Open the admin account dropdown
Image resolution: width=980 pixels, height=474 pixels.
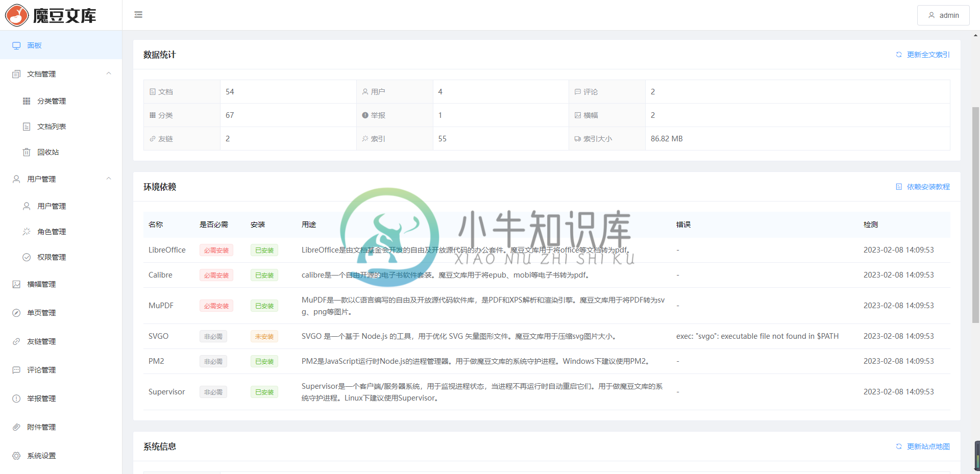pyautogui.click(x=943, y=15)
